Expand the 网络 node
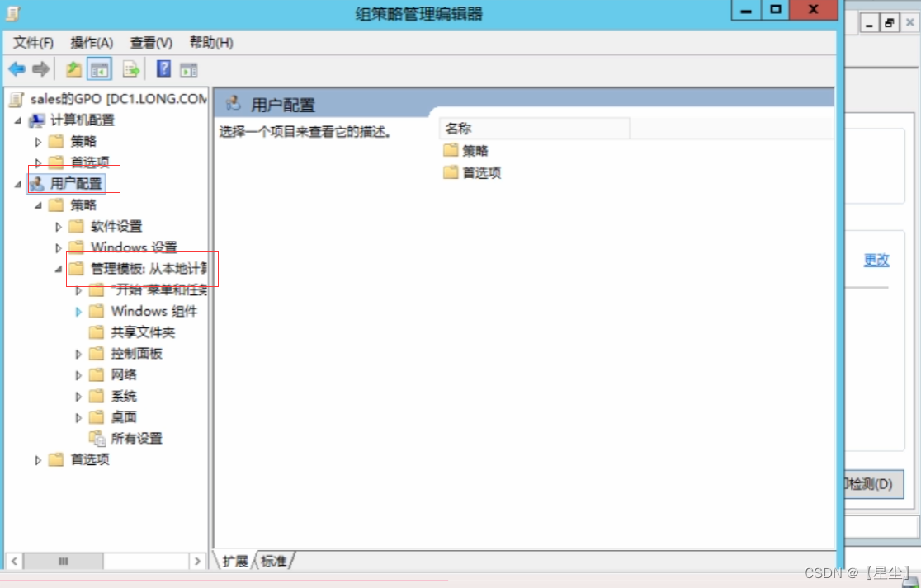 (x=78, y=375)
